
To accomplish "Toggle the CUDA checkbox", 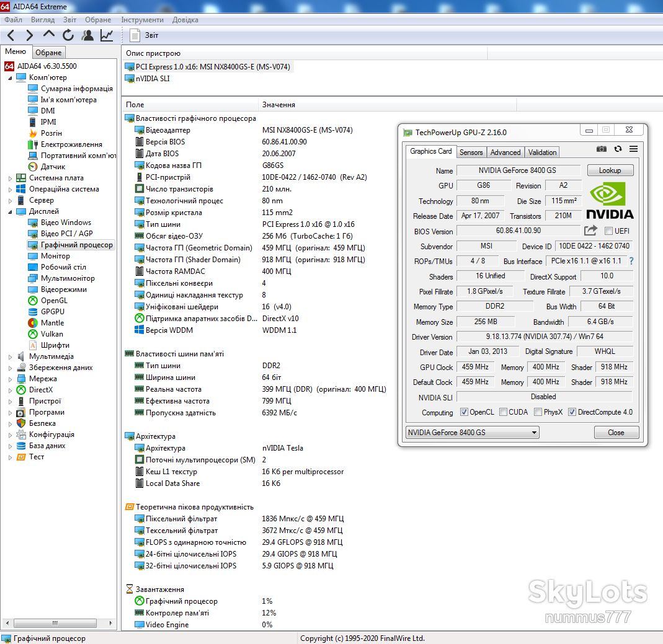I will click(x=503, y=412).
